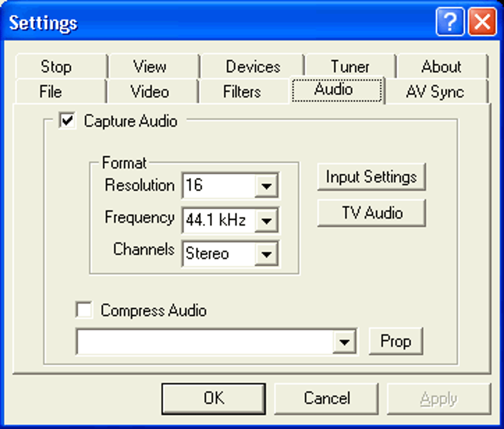Click the Cancel button
The width and height of the screenshot is (504, 429).
(326, 398)
